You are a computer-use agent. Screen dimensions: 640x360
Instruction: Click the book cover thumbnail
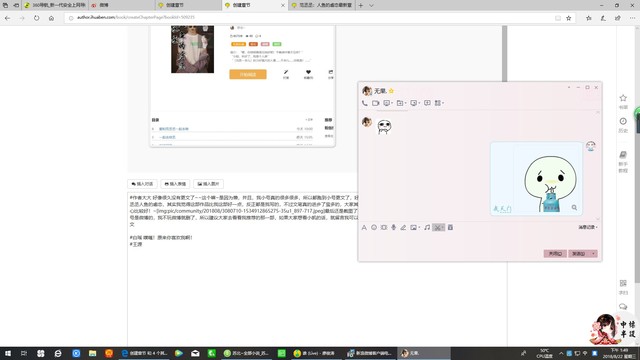pyautogui.click(x=192, y=49)
